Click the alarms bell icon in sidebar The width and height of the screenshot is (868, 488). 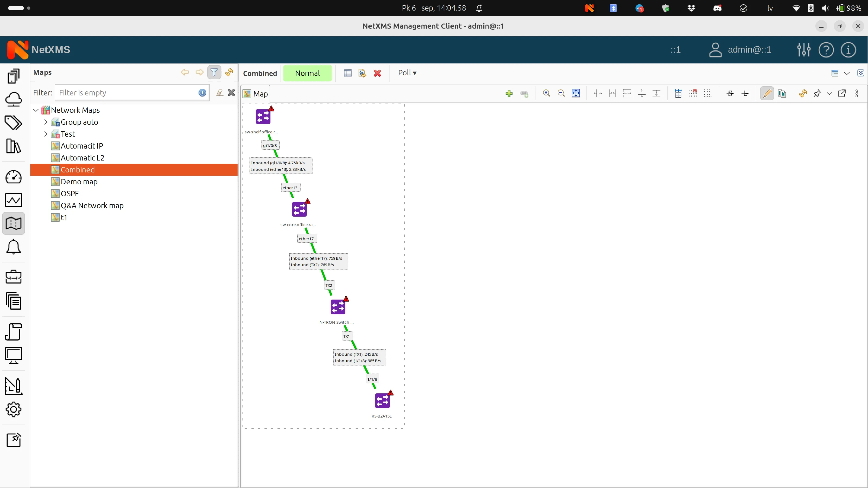14,247
